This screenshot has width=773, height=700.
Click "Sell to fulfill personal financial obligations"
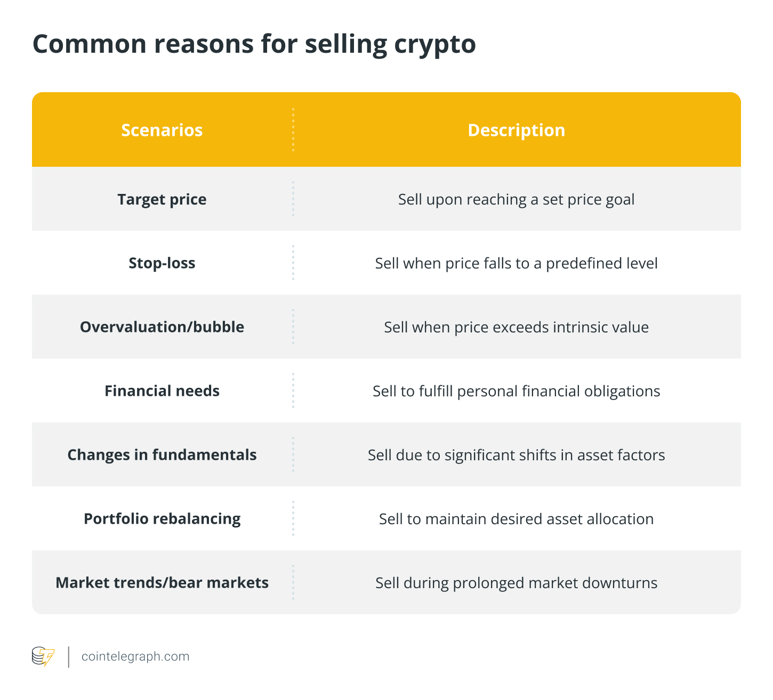click(516, 391)
